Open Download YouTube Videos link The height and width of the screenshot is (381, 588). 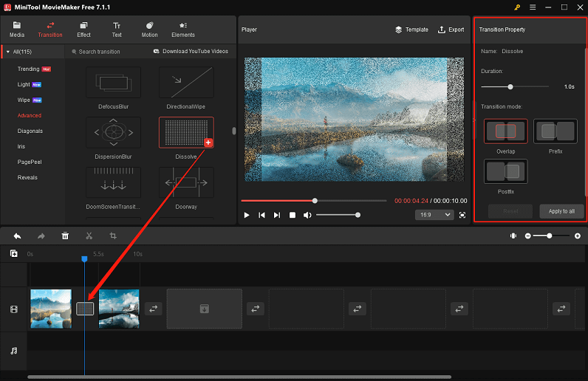(x=191, y=52)
